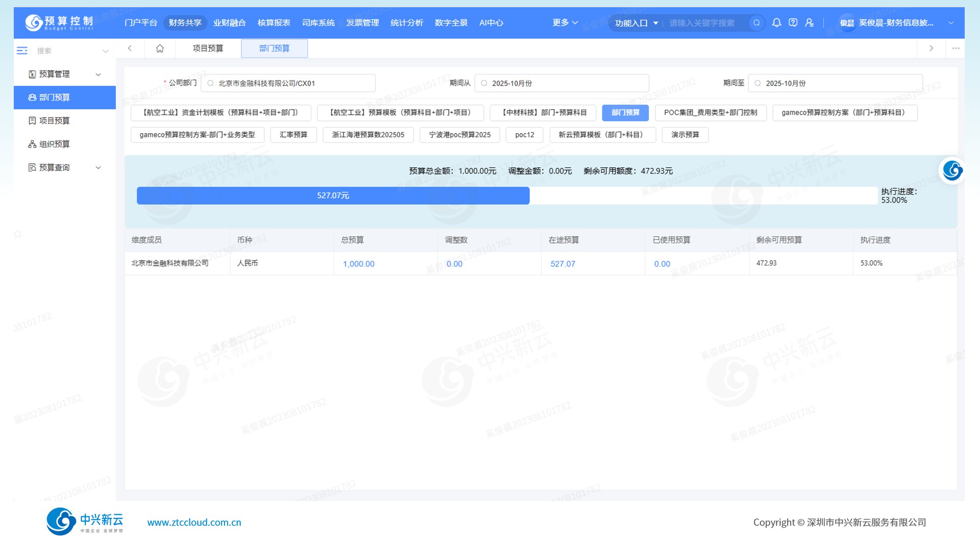Screen dimensions: 980x551
Task: Select 组织预算 in the sidebar
Action: click(65, 144)
